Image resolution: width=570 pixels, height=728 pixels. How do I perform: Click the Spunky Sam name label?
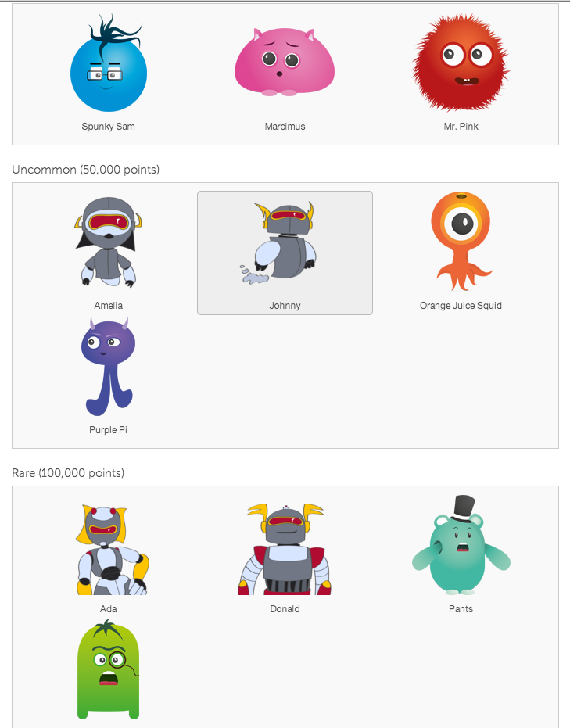point(108,127)
